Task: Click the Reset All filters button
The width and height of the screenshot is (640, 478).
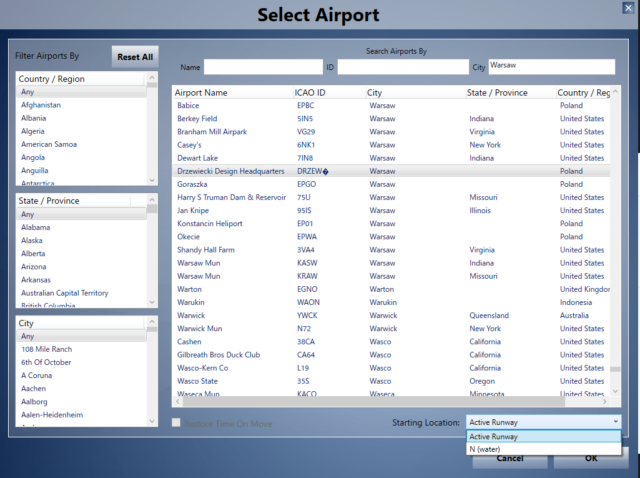Action: pyautogui.click(x=134, y=57)
